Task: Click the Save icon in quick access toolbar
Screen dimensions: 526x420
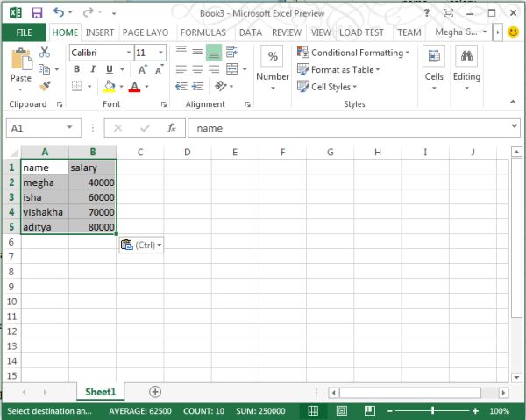Action: click(x=36, y=13)
